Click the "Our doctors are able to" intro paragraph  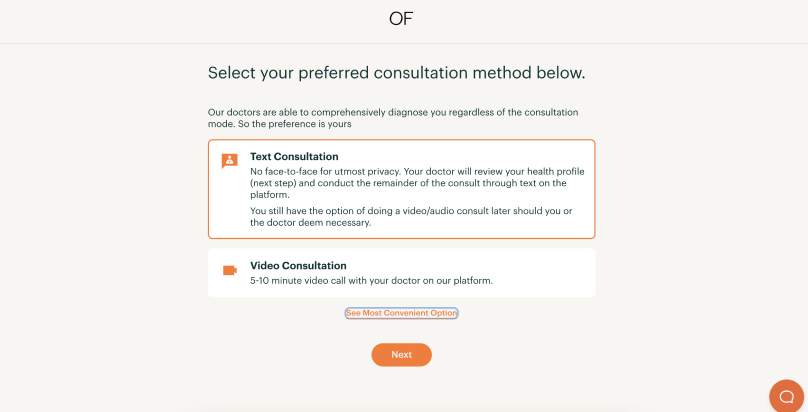coord(392,112)
